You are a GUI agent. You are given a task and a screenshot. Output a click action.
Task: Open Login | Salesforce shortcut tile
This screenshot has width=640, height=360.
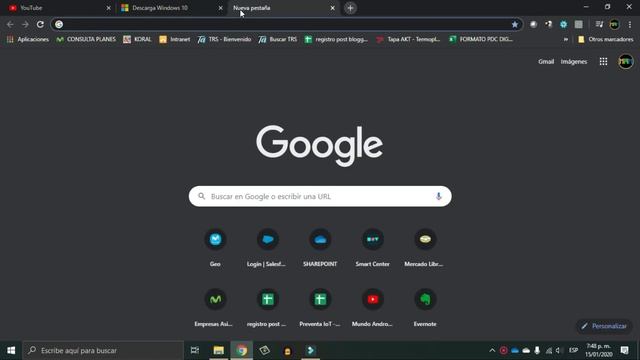[267, 247]
